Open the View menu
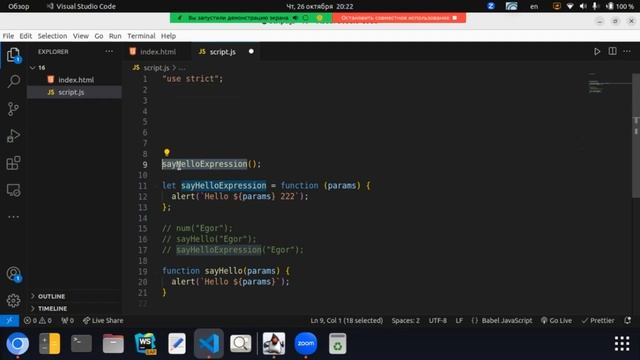This screenshot has width=640, height=360. pyautogui.click(x=81, y=36)
